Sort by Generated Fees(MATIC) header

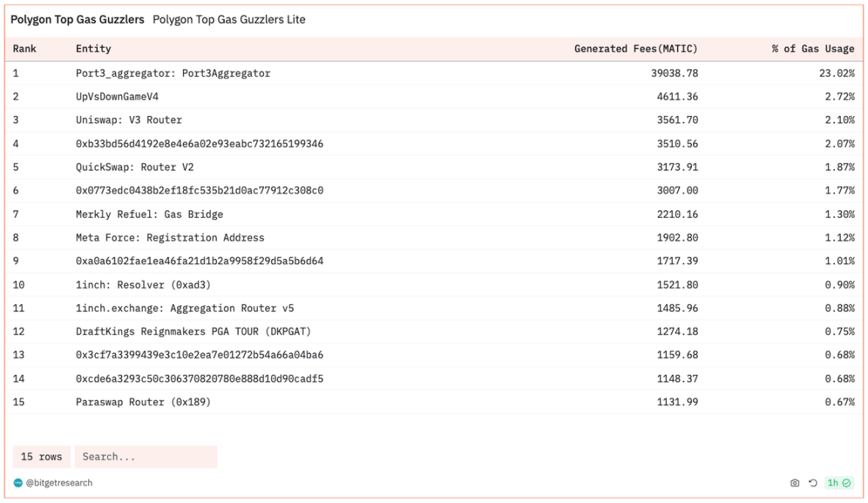coord(635,49)
